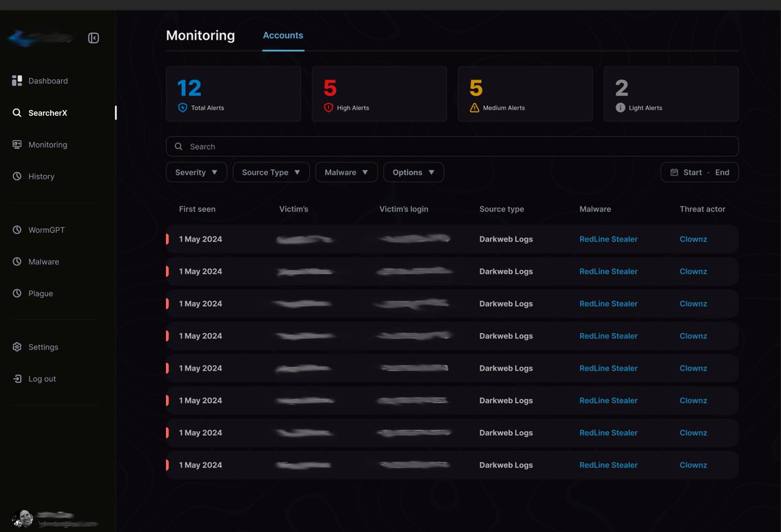Click the Plague sidebar icon
Screen dimensions: 781x532
coord(17,293)
